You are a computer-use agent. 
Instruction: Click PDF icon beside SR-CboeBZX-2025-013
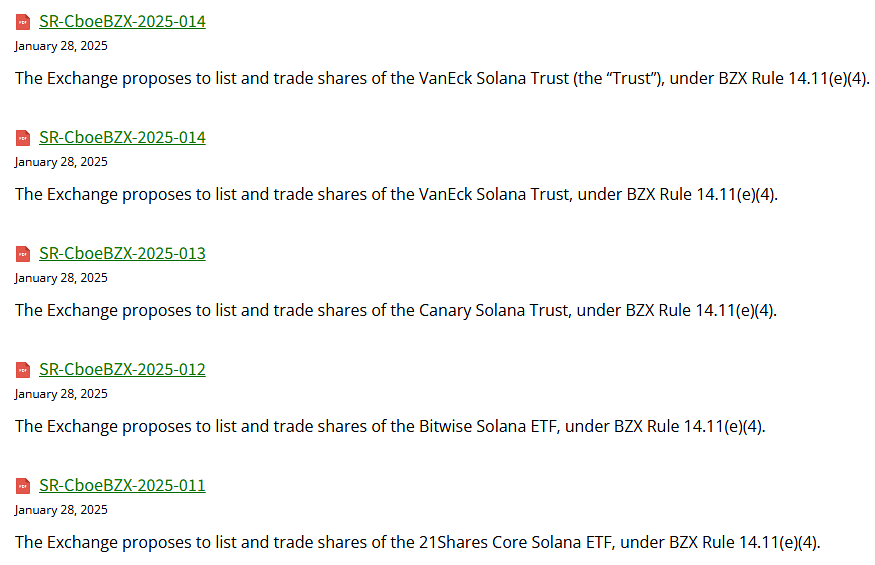[x=23, y=254]
